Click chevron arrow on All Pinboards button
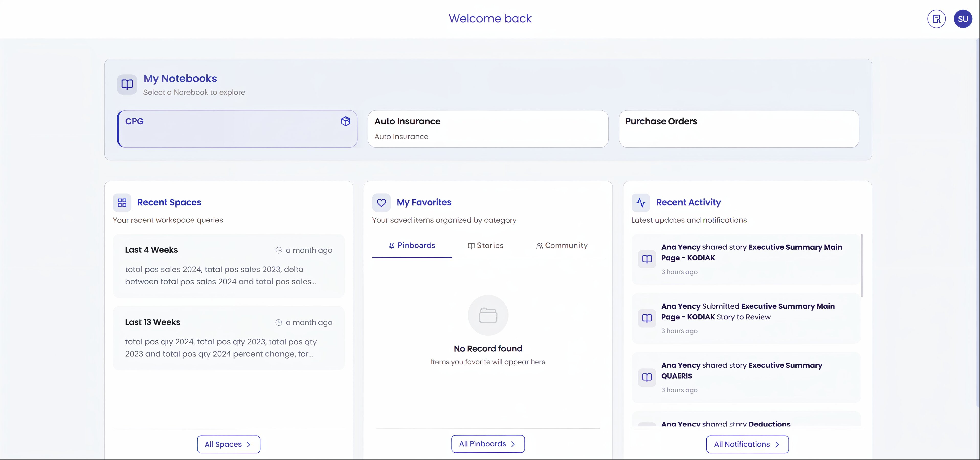This screenshot has height=460, width=980. pos(513,444)
